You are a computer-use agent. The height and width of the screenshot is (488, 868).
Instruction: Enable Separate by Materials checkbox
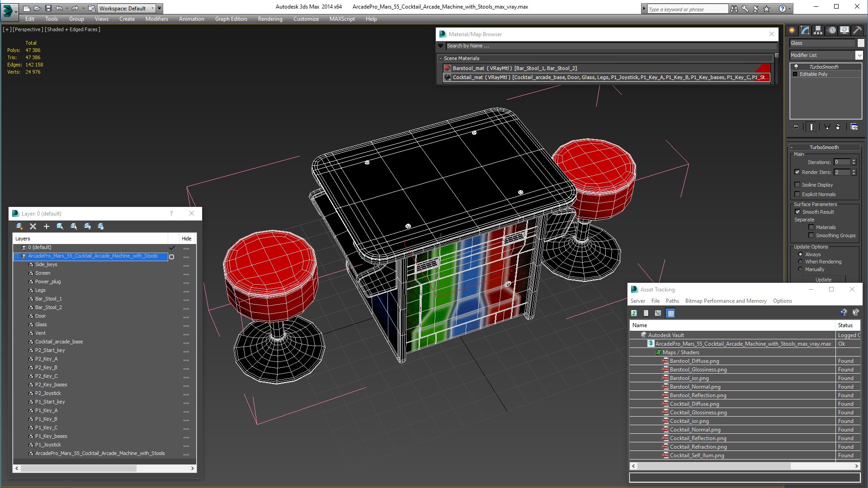[811, 227]
